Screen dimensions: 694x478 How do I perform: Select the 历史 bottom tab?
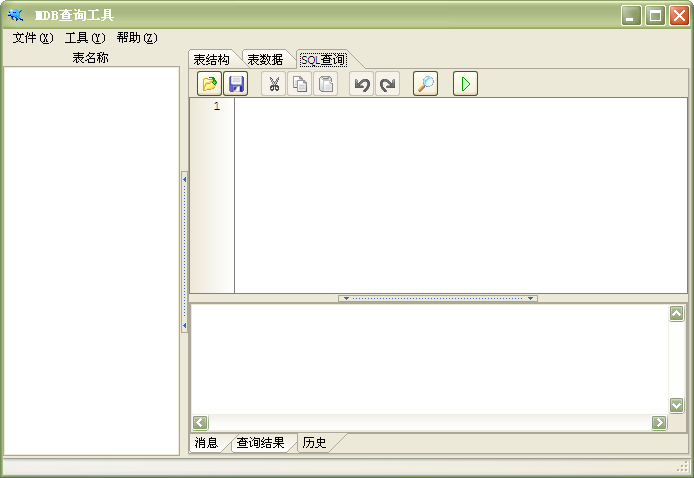click(314, 443)
